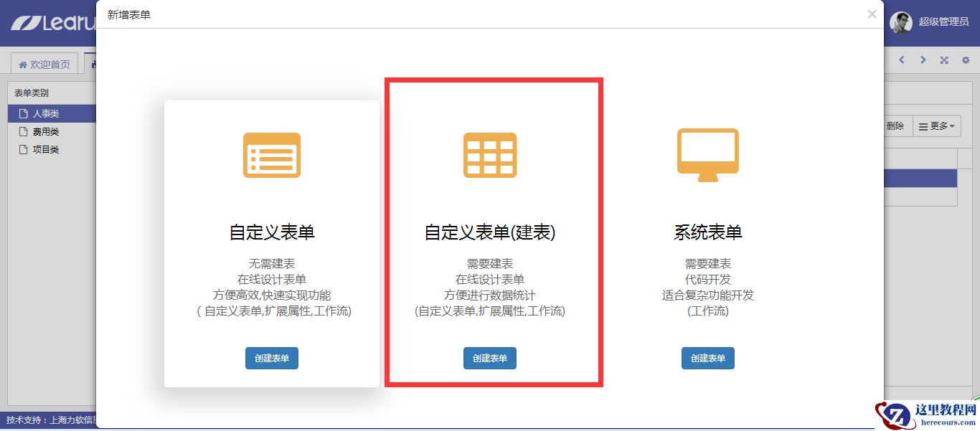This screenshot has width=980, height=431.
Task: Click the super admin avatar
Action: (901, 22)
